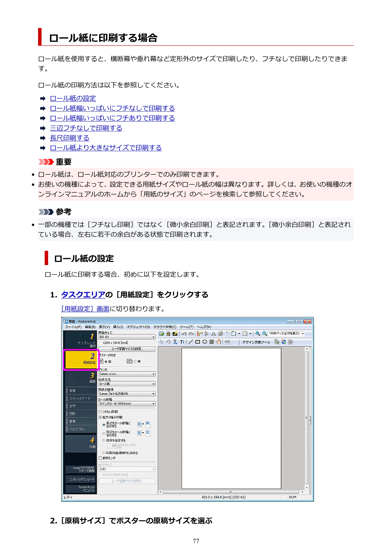The width and height of the screenshot is (392, 555).
Task: Open the ファイル(F) menu
Action: coord(73,327)
